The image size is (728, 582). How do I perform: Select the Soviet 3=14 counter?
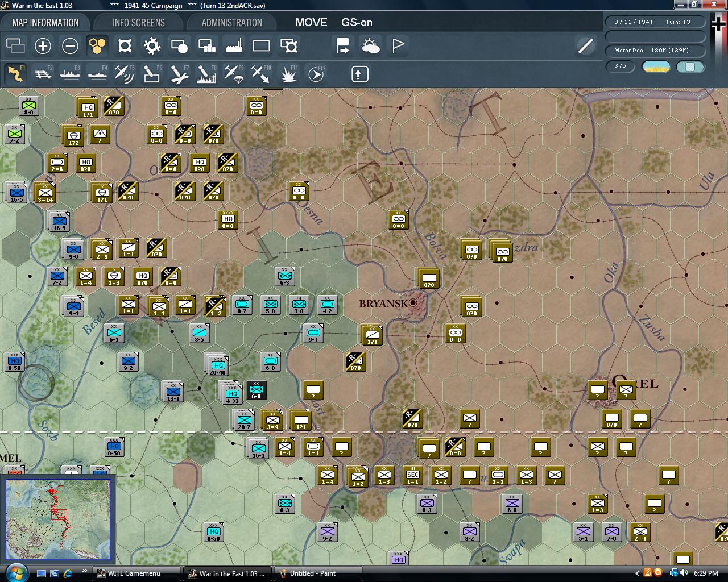45,192
